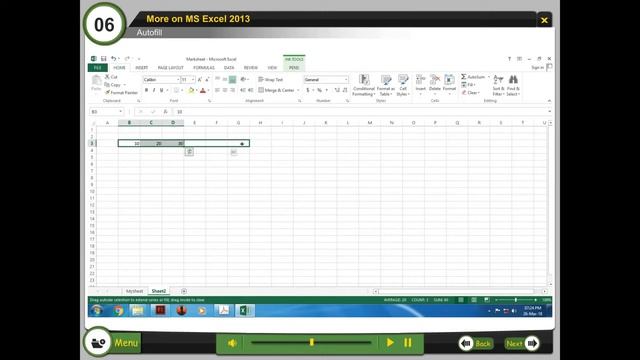Switch to the INSERT ribbon tab
Viewport: 640px width, 360px height.
click(142, 68)
